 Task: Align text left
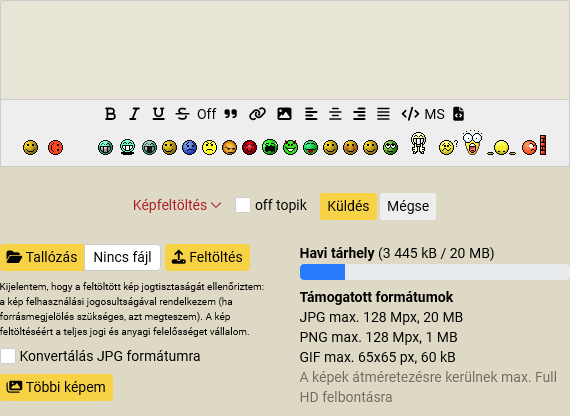click(x=311, y=114)
